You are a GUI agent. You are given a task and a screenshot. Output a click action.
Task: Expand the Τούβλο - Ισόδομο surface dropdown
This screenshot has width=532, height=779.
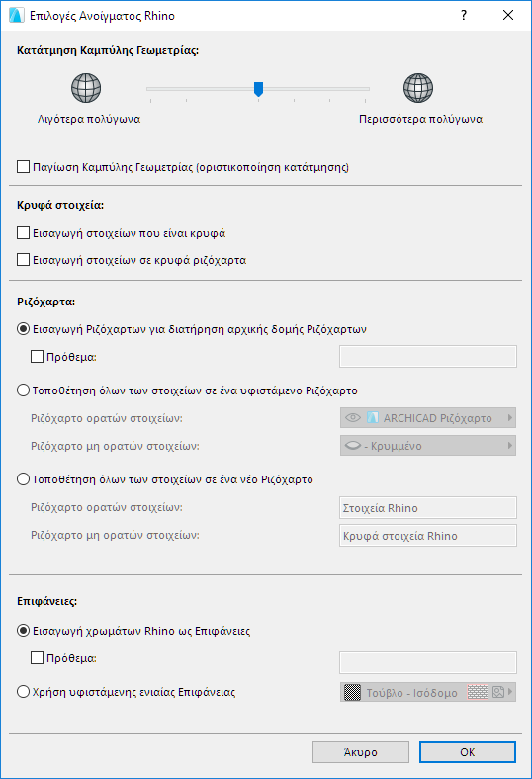428,692
